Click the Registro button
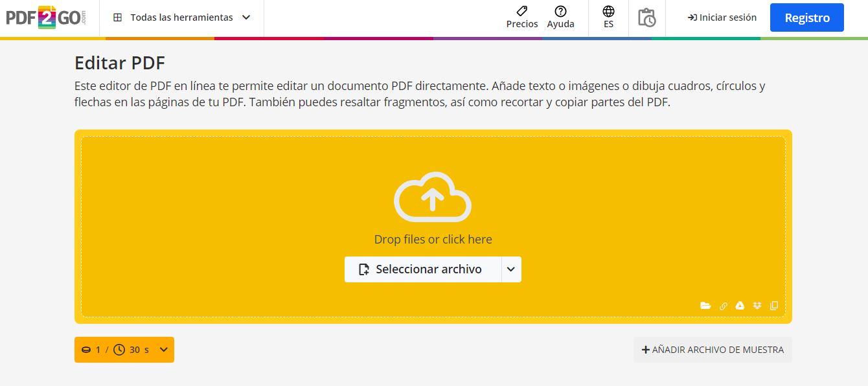Image resolution: width=868 pixels, height=386 pixels. coord(807,17)
